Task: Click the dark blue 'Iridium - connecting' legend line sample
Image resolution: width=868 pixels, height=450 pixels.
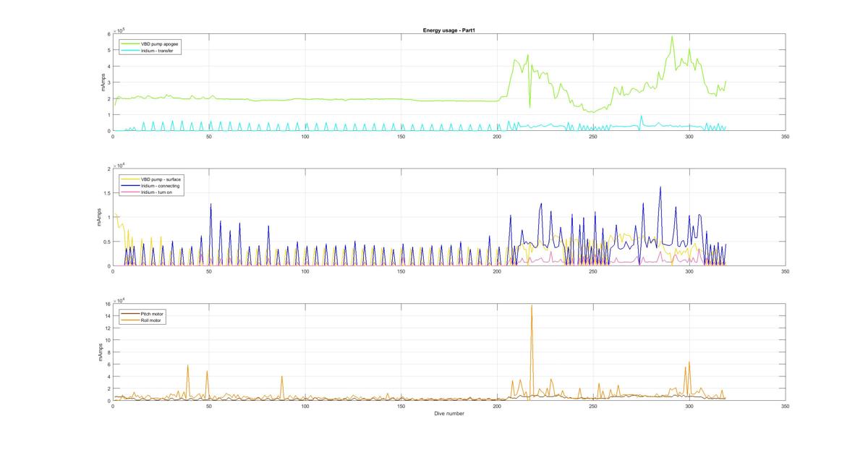Action: click(130, 186)
